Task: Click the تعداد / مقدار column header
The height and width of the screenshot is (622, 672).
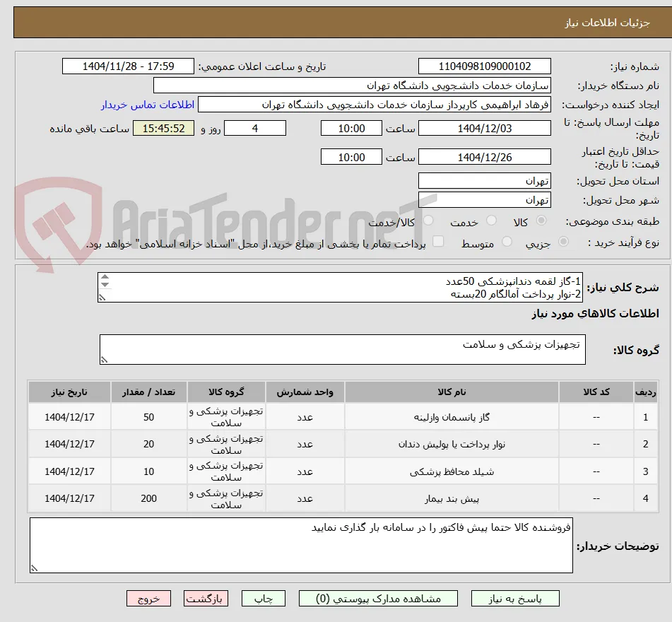Action: coord(148,392)
